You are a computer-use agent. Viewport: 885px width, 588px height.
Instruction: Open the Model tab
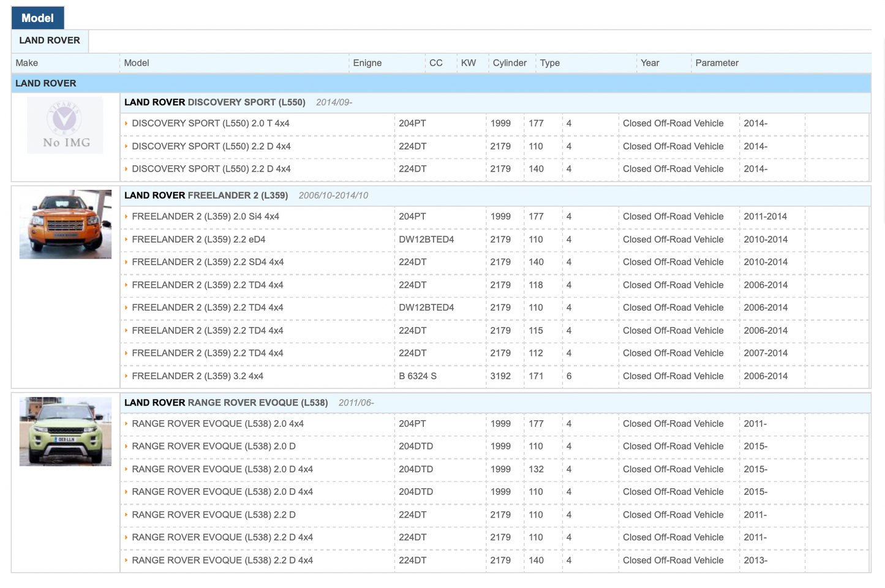point(37,18)
